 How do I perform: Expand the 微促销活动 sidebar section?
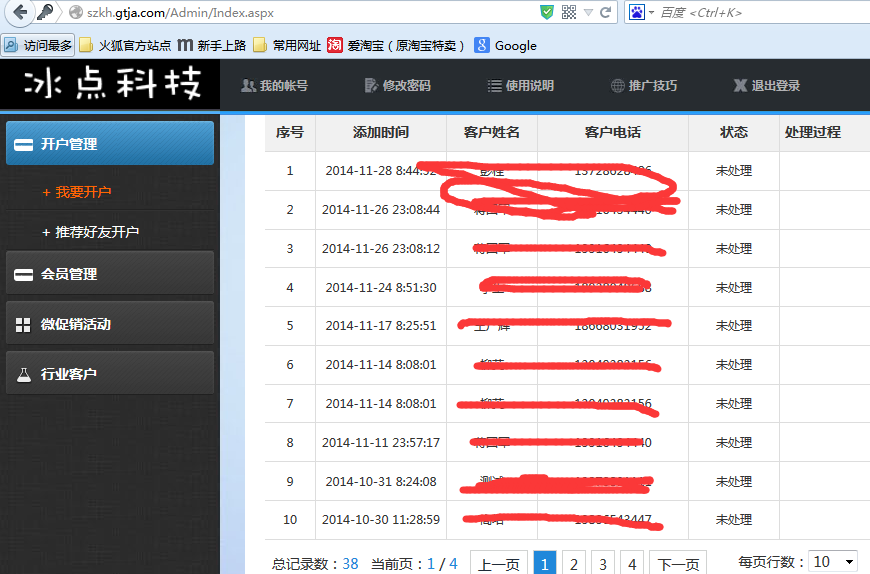110,323
